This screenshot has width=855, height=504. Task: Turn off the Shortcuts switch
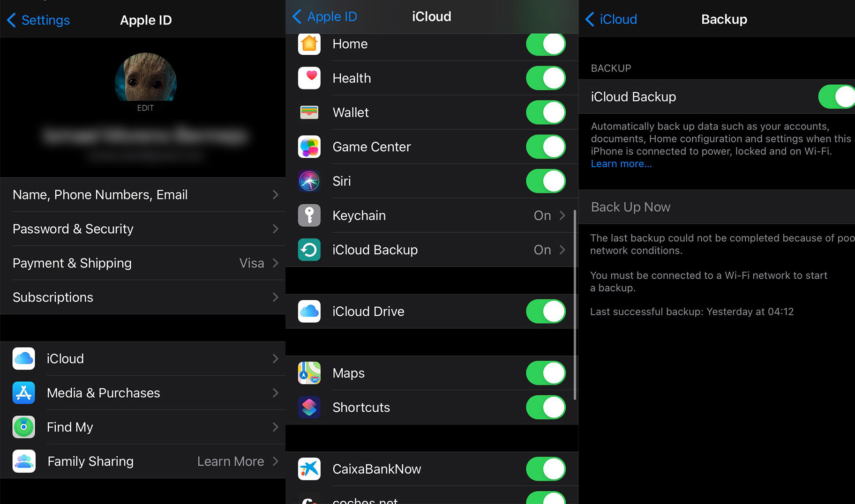[x=546, y=408]
